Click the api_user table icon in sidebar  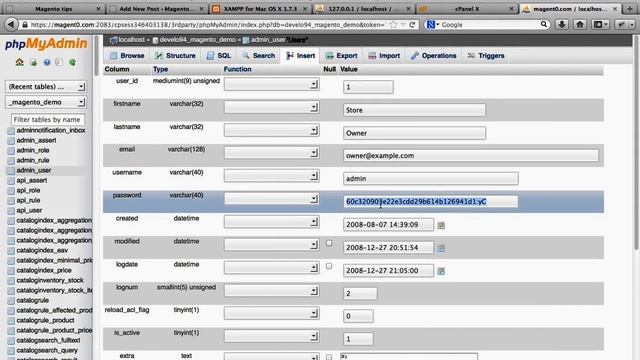pos(11,211)
